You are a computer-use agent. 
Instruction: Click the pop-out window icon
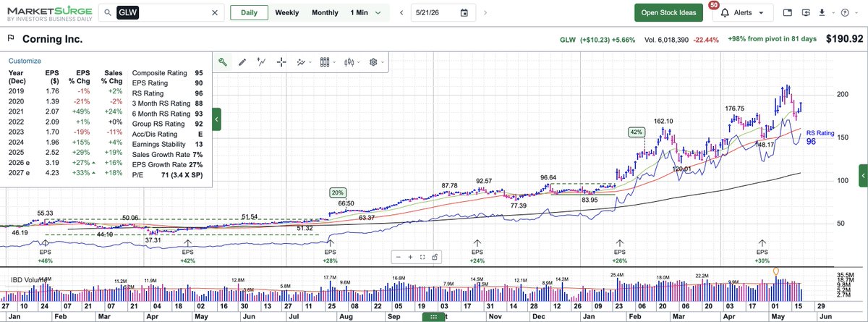coord(788,13)
